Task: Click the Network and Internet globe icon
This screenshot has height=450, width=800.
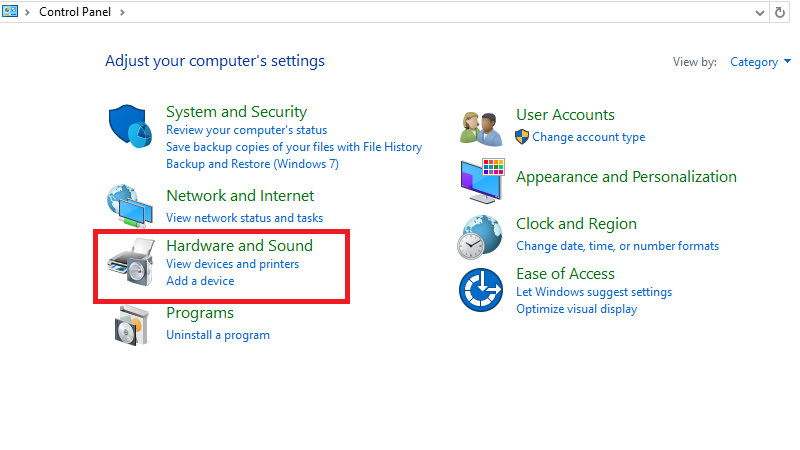Action: point(129,204)
